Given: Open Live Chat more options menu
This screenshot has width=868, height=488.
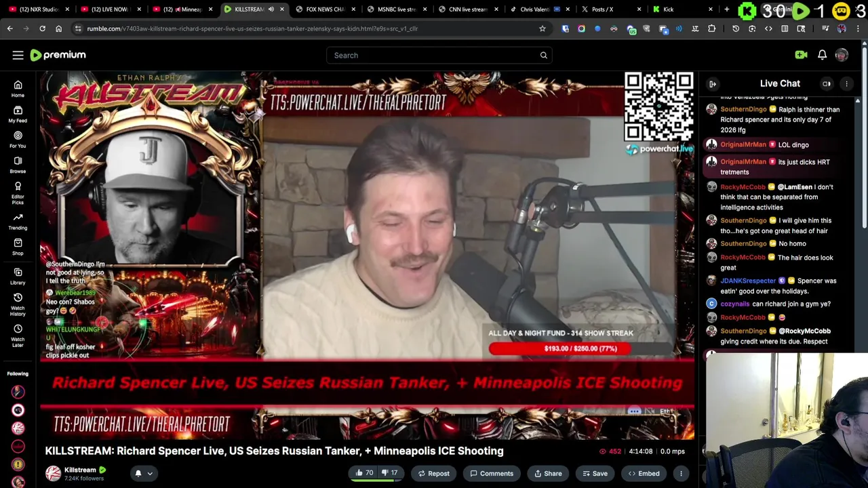Looking at the screenshot, I should point(846,83).
